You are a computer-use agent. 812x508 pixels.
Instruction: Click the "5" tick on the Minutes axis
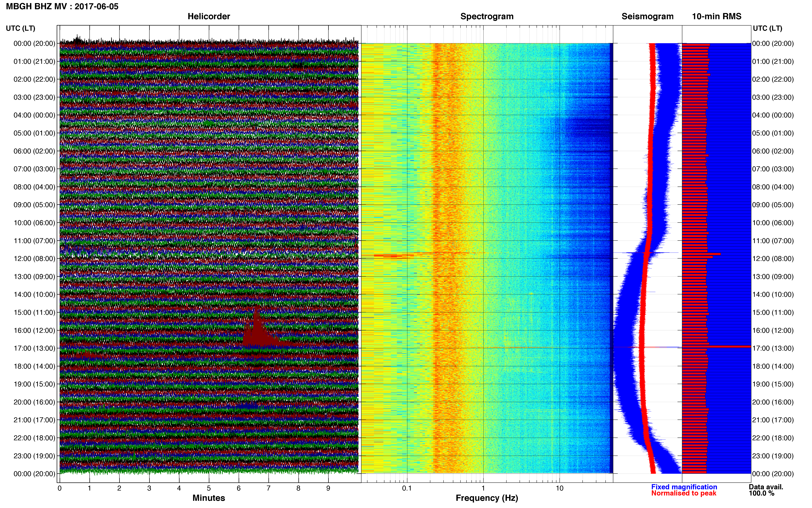(209, 488)
